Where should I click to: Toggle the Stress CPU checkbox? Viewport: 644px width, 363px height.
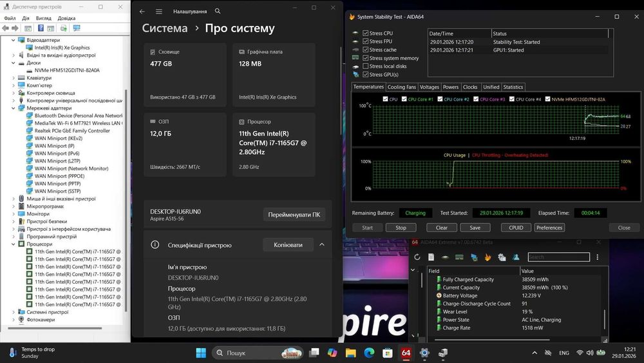click(366, 34)
